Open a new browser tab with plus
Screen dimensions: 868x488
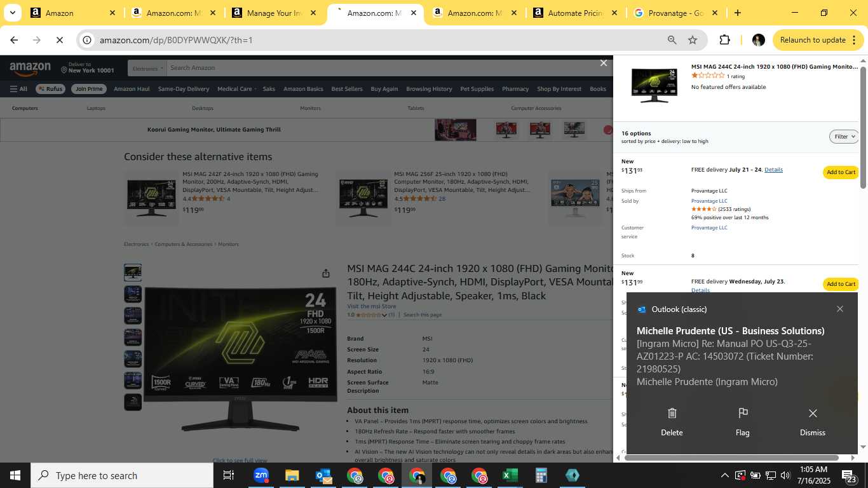point(737,13)
